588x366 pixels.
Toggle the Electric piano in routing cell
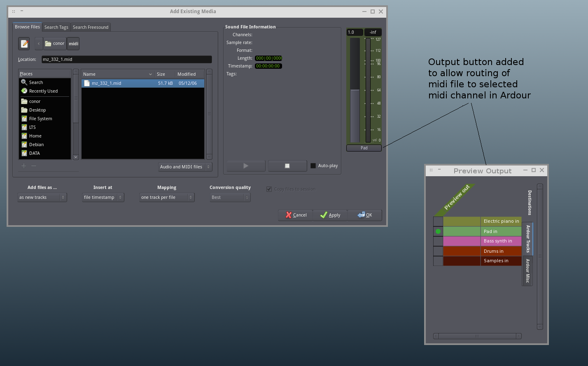click(438, 221)
